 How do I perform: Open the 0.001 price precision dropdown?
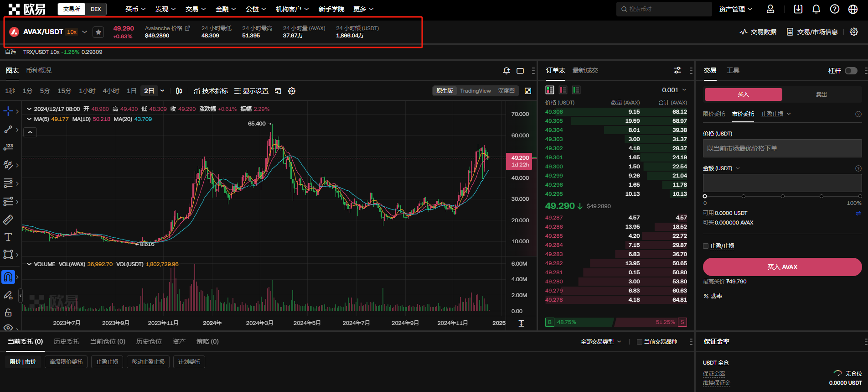674,90
